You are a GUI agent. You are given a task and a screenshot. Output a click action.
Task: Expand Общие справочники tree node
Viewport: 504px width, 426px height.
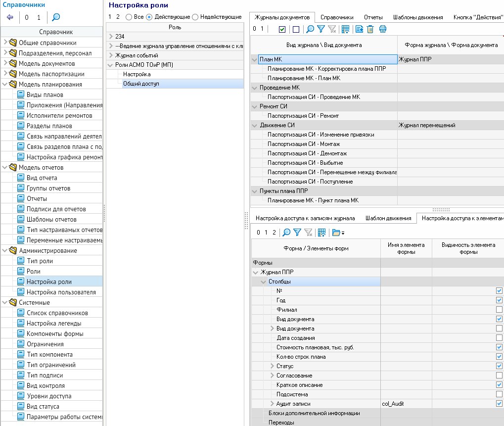[x=5, y=42]
